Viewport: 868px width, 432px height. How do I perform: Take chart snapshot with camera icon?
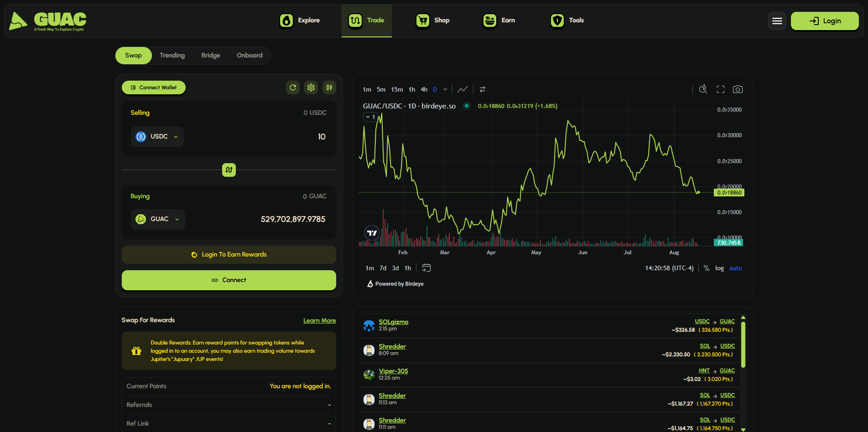point(738,89)
